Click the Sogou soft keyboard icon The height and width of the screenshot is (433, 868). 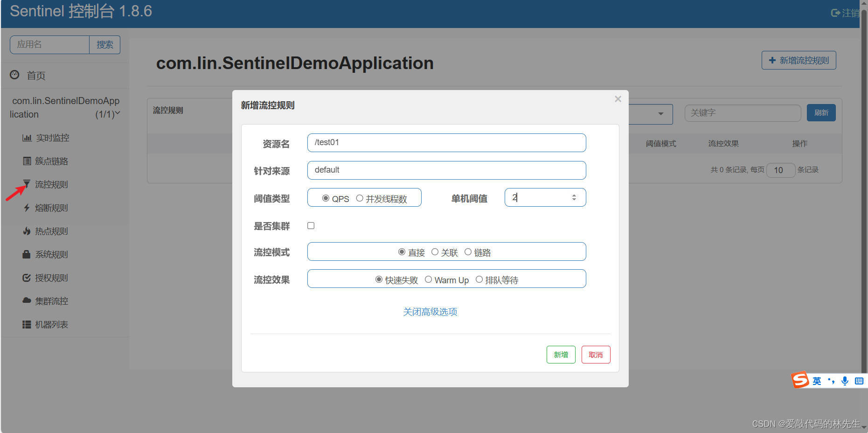[x=859, y=381]
